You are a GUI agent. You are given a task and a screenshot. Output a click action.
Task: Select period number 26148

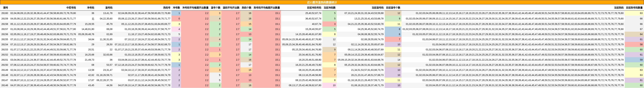tap(5, 75)
